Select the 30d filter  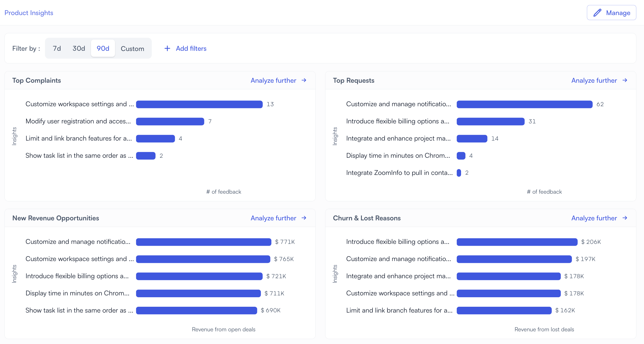[79, 48]
